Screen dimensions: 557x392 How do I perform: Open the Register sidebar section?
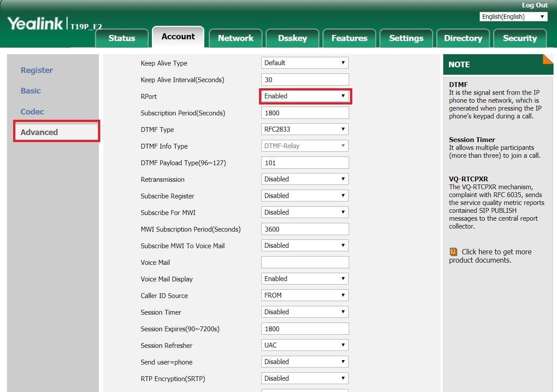coord(37,70)
